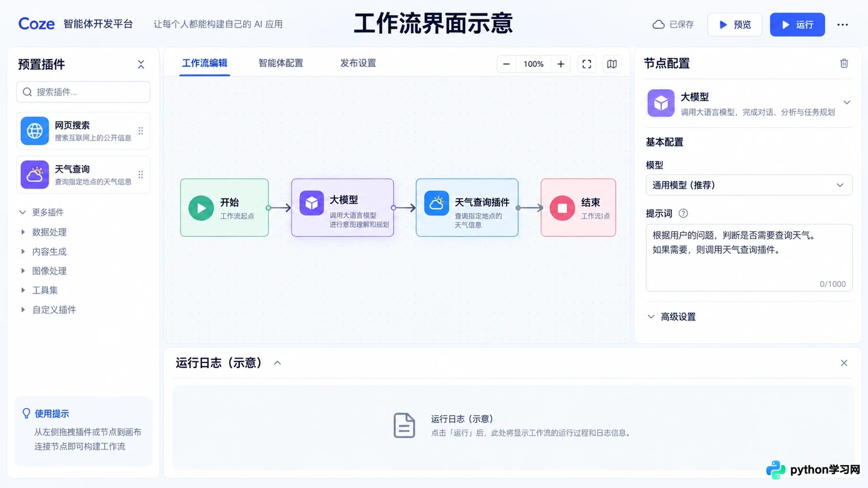Collapse the 大模型 node header chevron
The width and height of the screenshot is (868, 488).
846,102
